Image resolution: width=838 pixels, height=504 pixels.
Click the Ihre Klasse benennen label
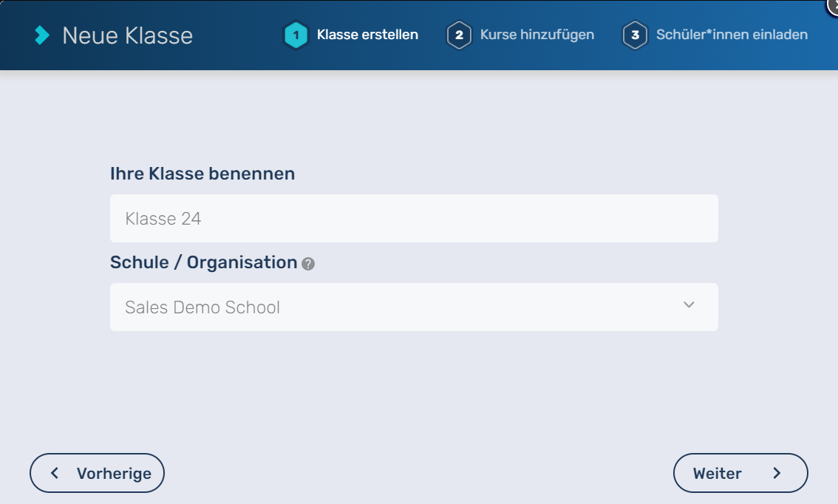click(202, 174)
